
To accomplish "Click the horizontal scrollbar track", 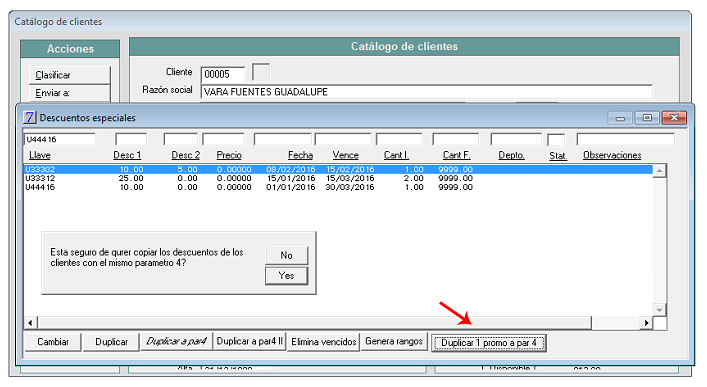I will 615,323.
